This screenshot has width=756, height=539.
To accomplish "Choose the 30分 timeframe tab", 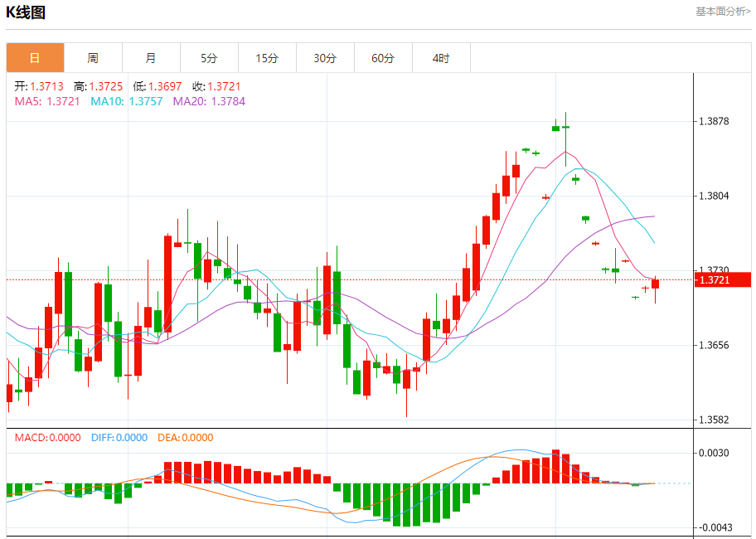I will click(x=325, y=58).
